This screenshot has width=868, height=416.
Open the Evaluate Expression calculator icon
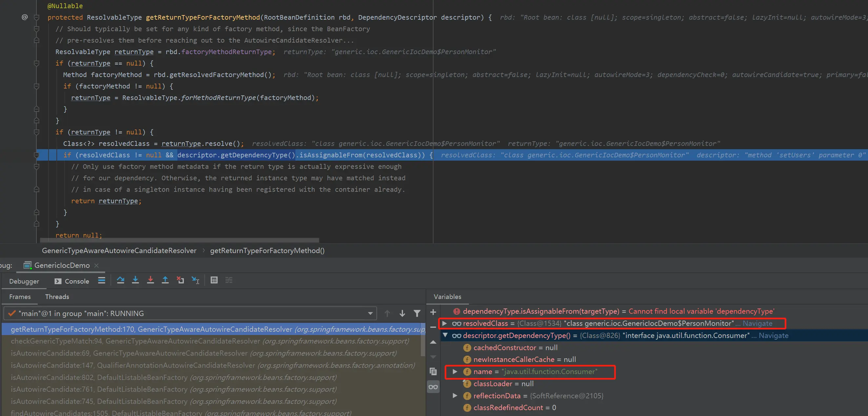[x=214, y=280]
